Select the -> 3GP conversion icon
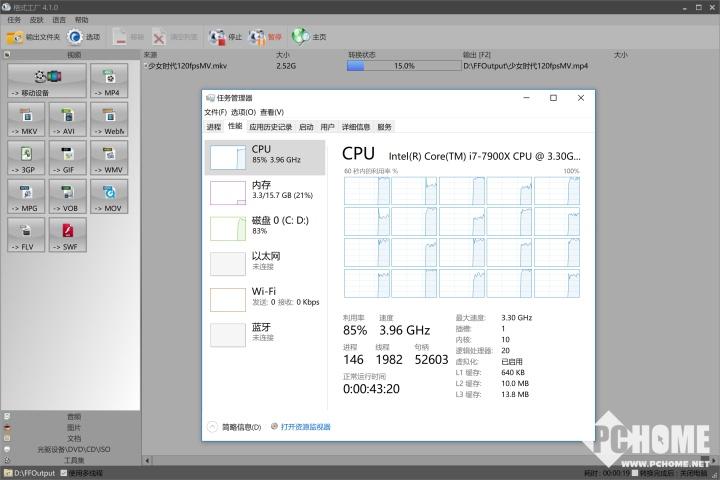 click(x=26, y=158)
